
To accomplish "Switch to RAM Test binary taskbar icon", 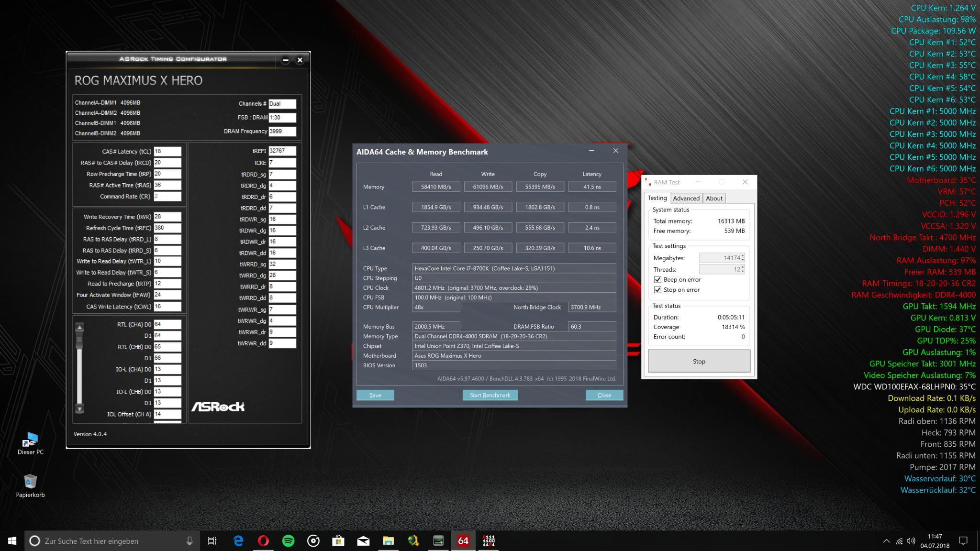I will (488, 541).
